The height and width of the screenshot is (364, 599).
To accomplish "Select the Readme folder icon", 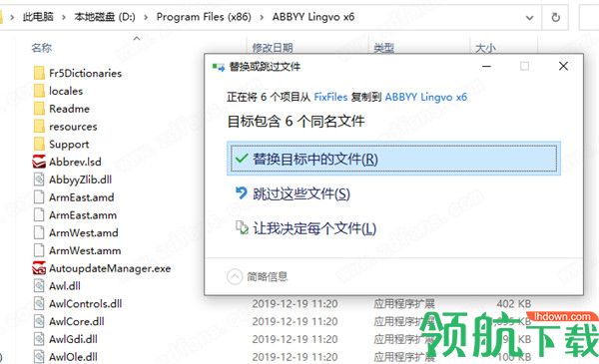I will [x=39, y=109].
